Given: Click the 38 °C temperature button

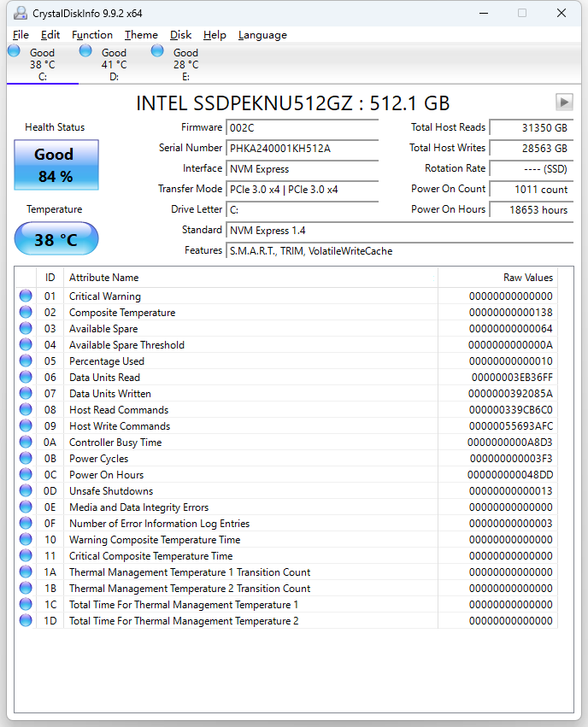Looking at the screenshot, I should pos(56,239).
